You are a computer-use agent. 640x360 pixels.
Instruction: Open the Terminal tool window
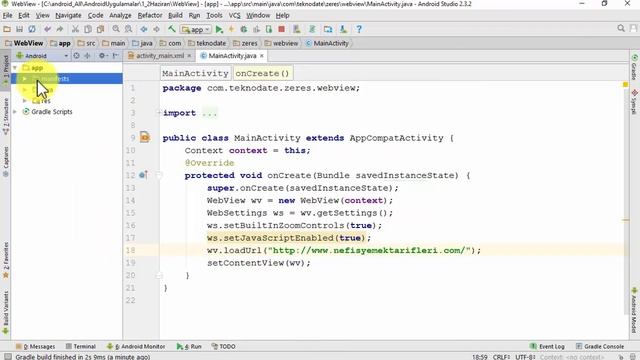[x=80, y=346]
